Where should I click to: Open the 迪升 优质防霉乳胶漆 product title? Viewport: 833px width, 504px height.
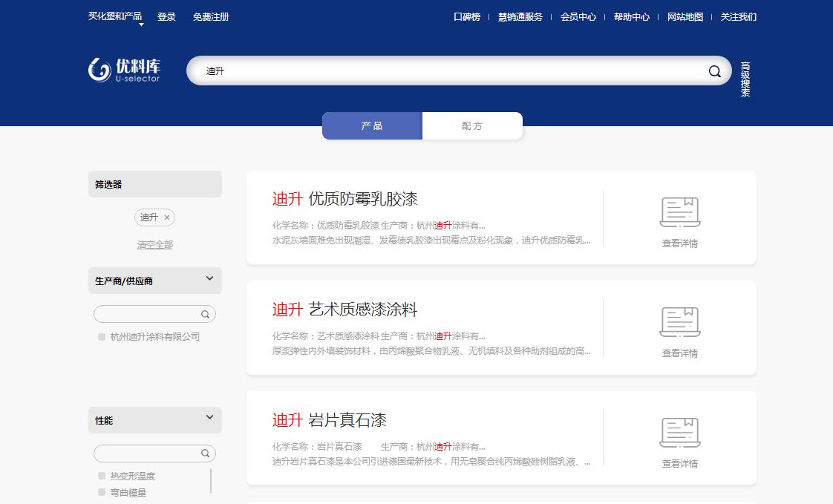click(x=344, y=199)
